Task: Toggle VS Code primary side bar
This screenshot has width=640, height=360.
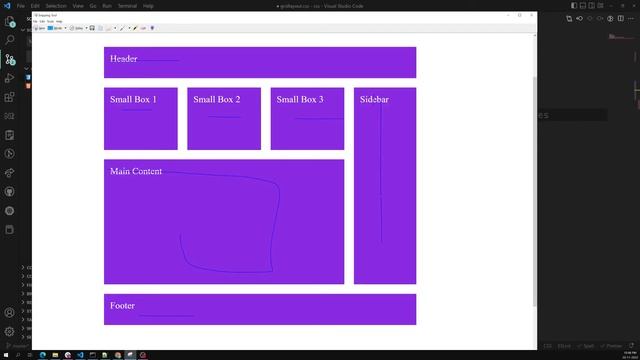Action: click(574, 6)
